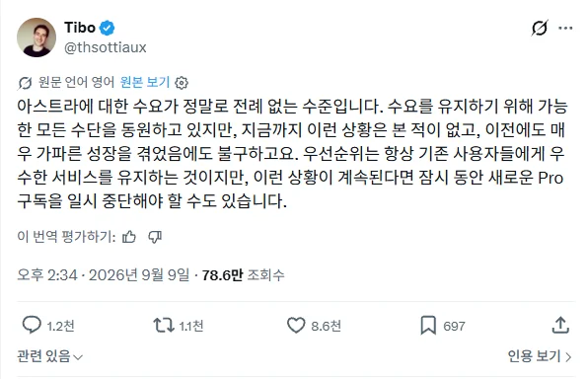Open Tibo's profile picture

click(x=37, y=38)
